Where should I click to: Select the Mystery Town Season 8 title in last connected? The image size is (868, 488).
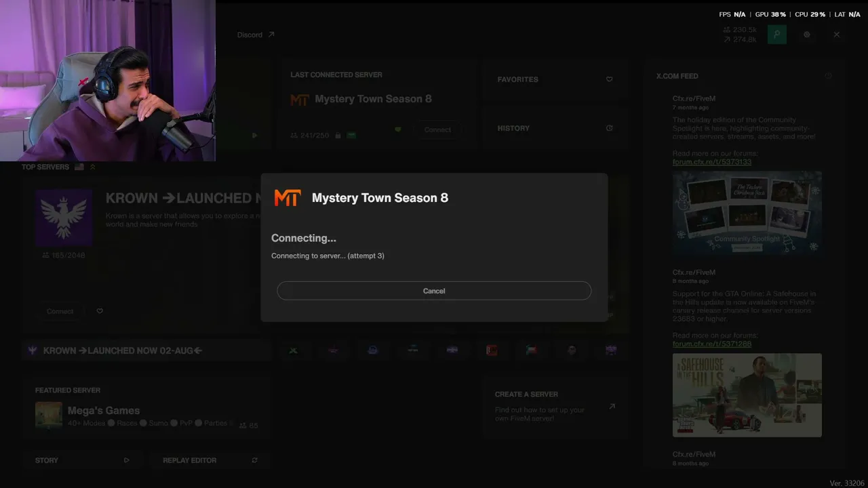(x=373, y=99)
